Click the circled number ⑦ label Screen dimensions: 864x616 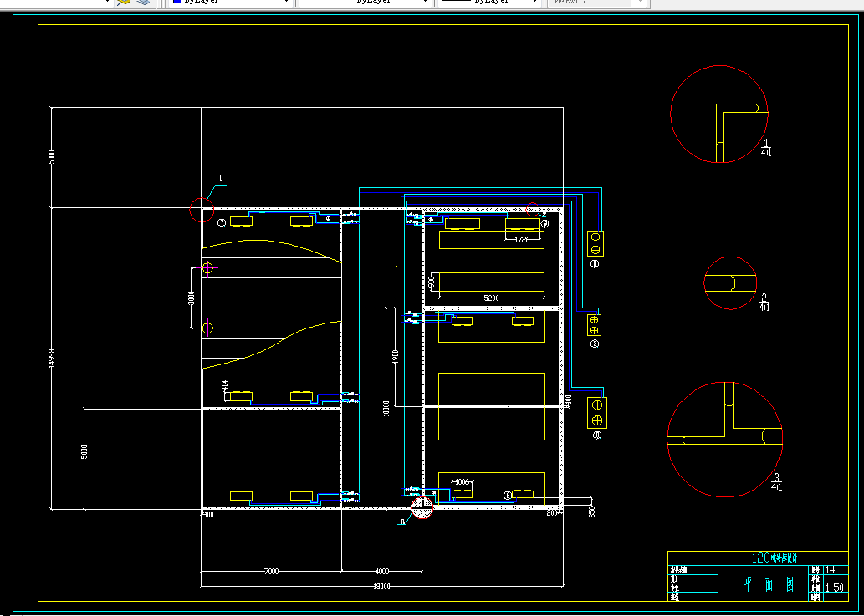221,223
